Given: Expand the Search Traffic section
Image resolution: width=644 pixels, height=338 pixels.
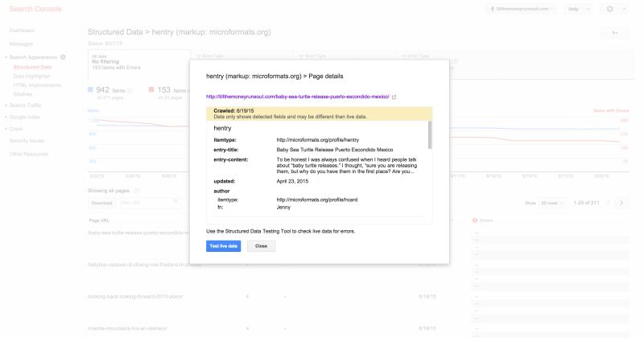Looking at the screenshot, I should pos(25,105).
